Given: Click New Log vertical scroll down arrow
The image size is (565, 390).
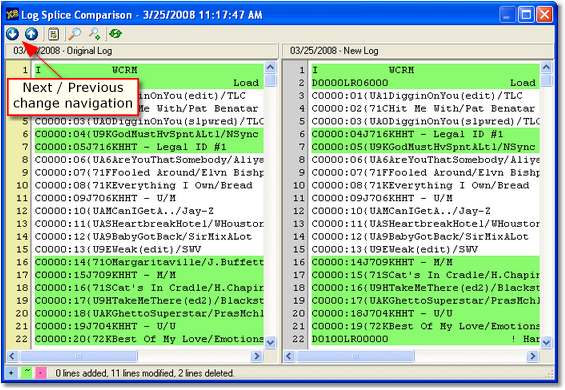Looking at the screenshot, I should click(x=546, y=342).
